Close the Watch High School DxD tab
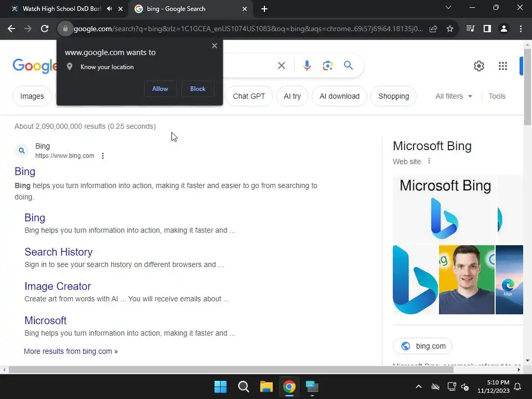The width and height of the screenshot is (532, 399). coord(121,9)
